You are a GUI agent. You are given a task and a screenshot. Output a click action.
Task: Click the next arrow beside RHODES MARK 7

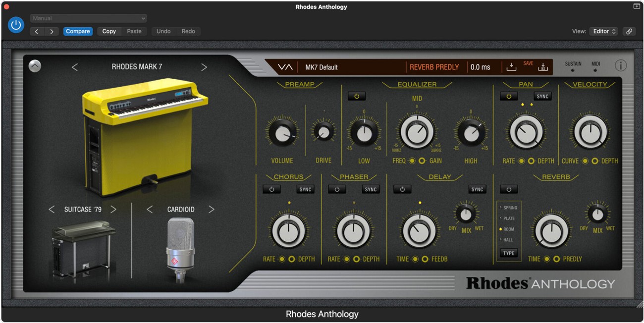204,66
